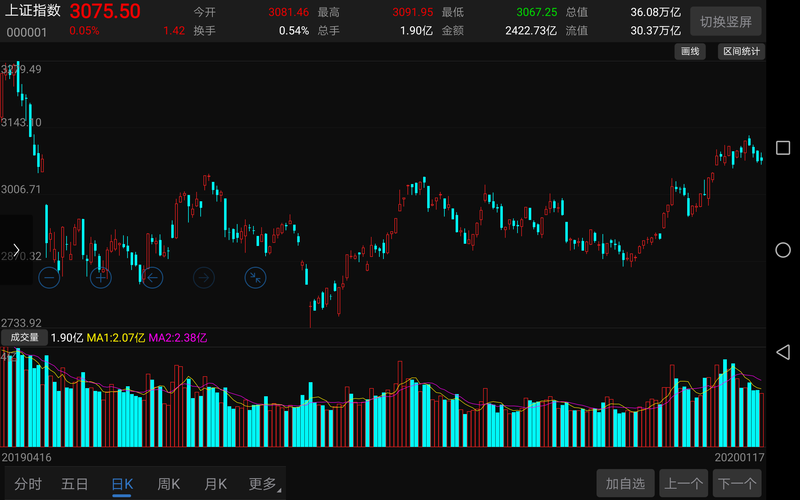The image size is (800, 500).
Task: Tap the 3006.71 price axis label
Action: (21, 189)
